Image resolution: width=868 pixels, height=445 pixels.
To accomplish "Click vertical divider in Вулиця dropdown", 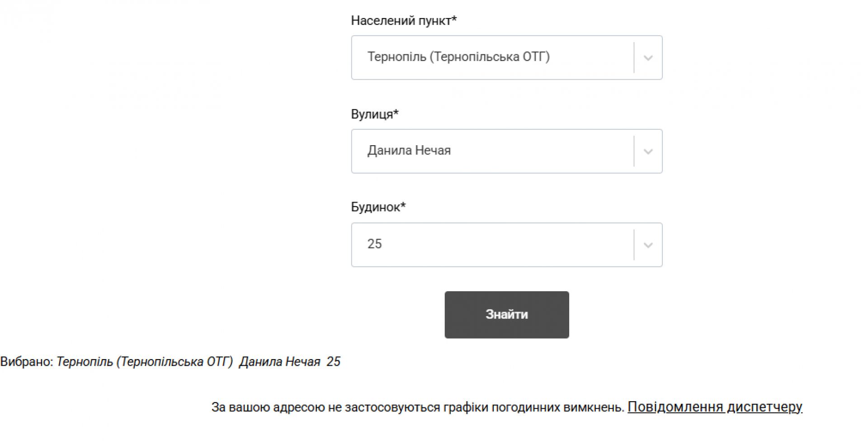I will coord(634,151).
